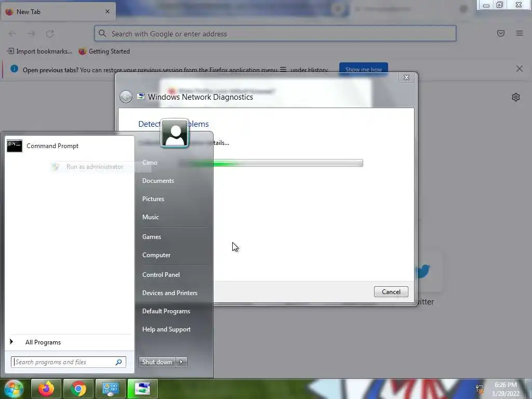Click the Twitter shortcut tile
This screenshot has width=532, height=399.
pos(422,271)
